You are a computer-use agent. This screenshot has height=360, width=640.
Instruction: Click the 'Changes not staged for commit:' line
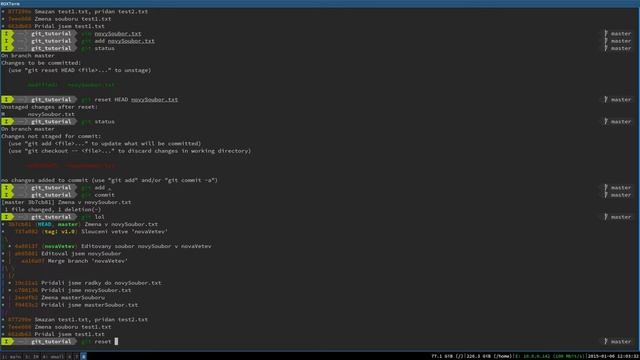(x=51, y=136)
